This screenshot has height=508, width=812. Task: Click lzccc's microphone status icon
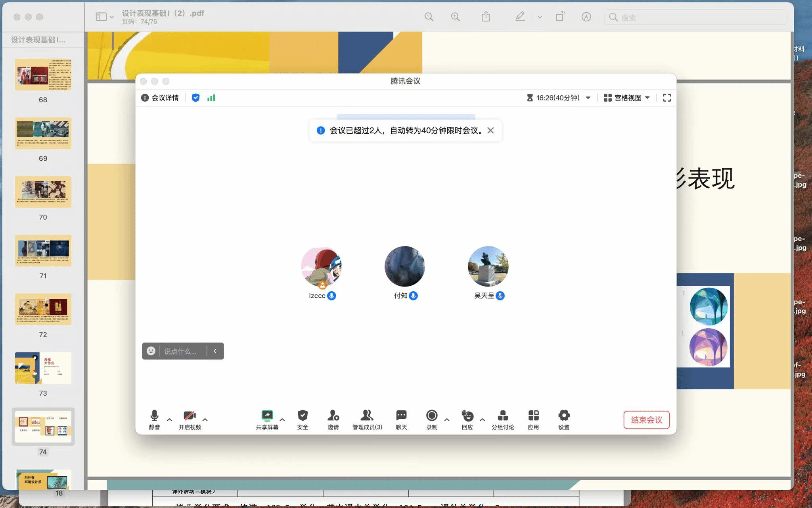pyautogui.click(x=332, y=296)
